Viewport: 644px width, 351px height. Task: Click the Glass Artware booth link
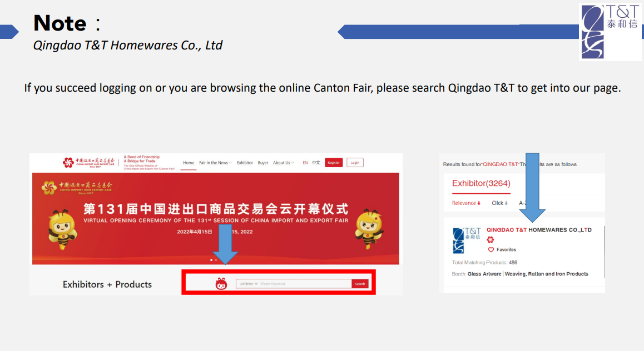pyautogui.click(x=484, y=274)
